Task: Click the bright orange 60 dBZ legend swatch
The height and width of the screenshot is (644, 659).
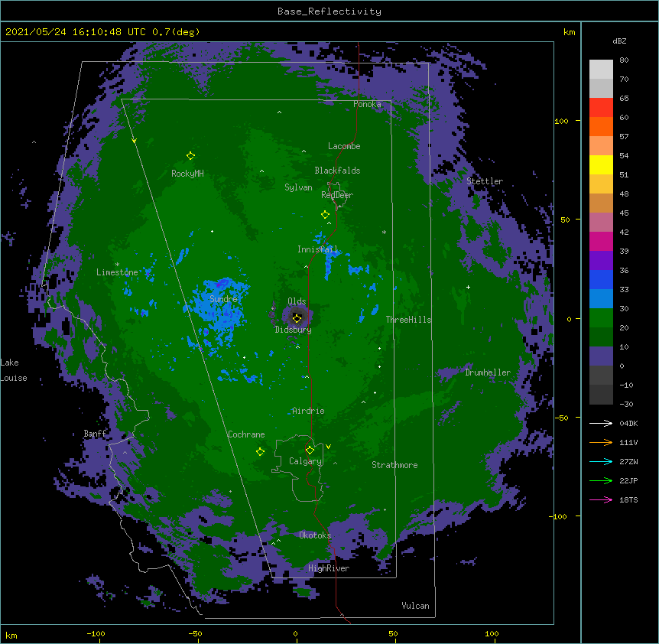Action: [x=601, y=126]
